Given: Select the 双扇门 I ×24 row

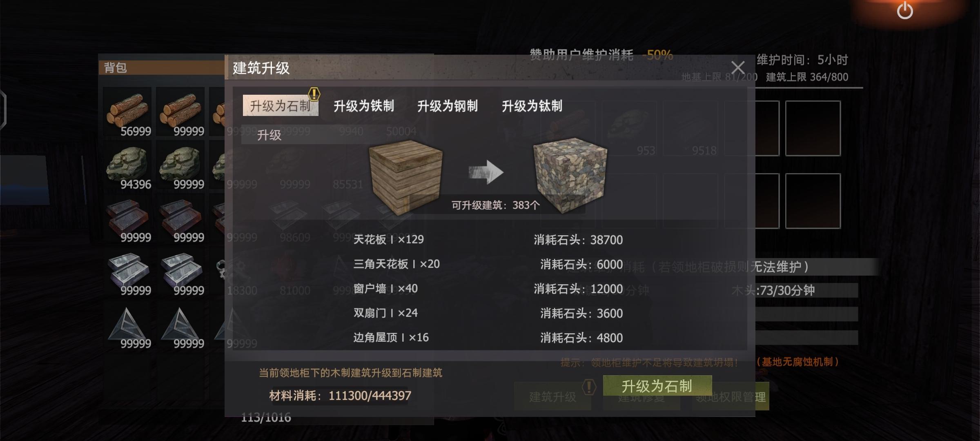Looking at the screenshot, I should (x=488, y=313).
